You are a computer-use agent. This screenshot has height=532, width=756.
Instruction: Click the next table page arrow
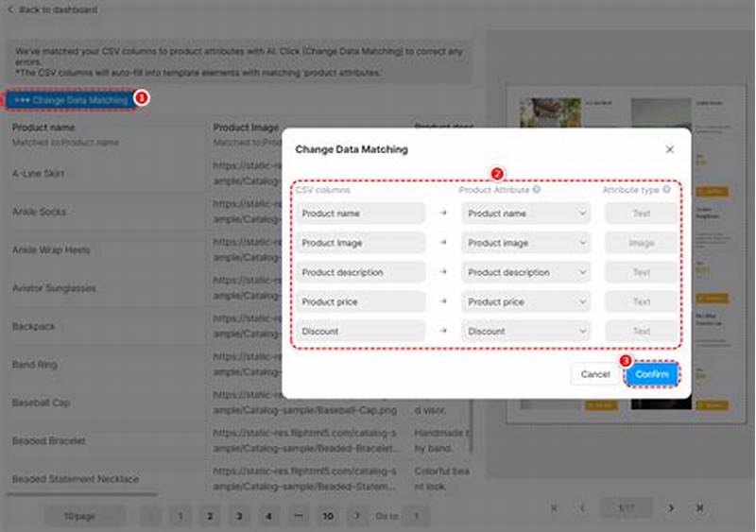357,516
